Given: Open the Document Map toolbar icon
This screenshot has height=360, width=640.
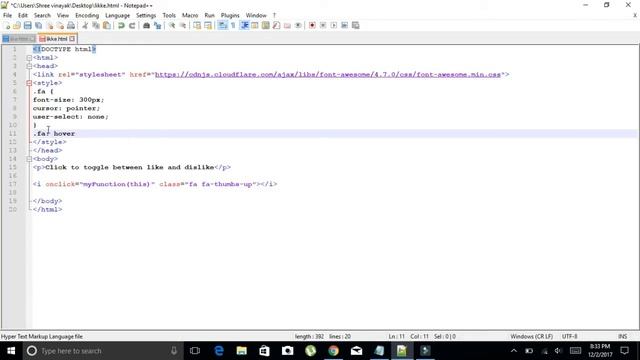Looking at the screenshot, I should 266,26.
